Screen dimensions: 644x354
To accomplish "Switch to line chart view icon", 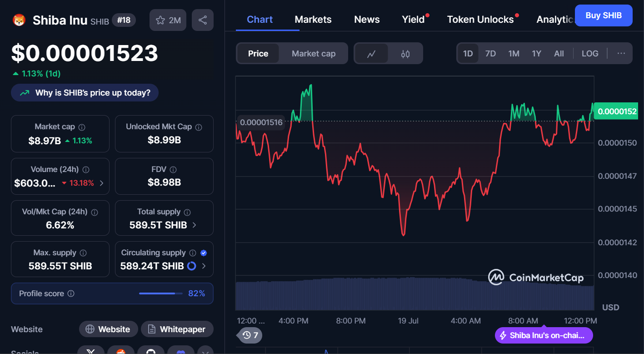I will 371,54.
